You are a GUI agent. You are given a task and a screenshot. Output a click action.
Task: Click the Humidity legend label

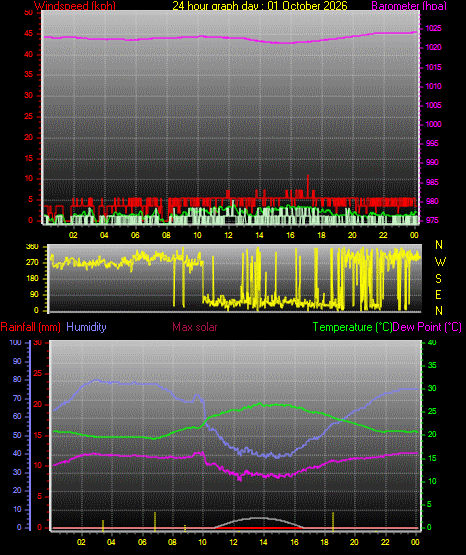tap(86, 327)
